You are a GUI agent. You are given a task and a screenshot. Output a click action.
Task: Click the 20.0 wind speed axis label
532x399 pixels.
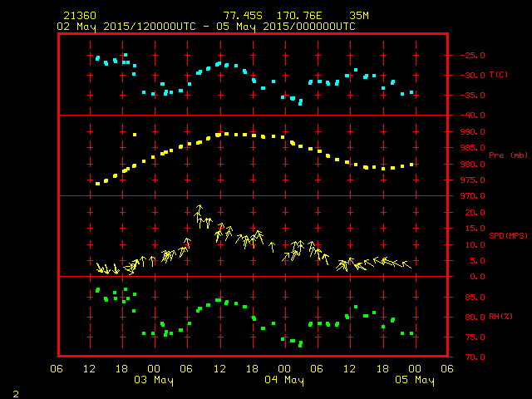pos(475,213)
